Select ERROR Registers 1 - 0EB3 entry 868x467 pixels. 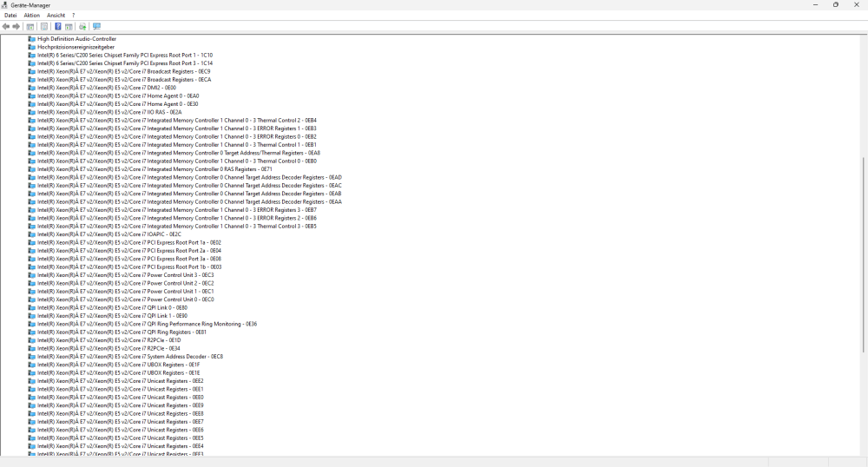[177, 128]
